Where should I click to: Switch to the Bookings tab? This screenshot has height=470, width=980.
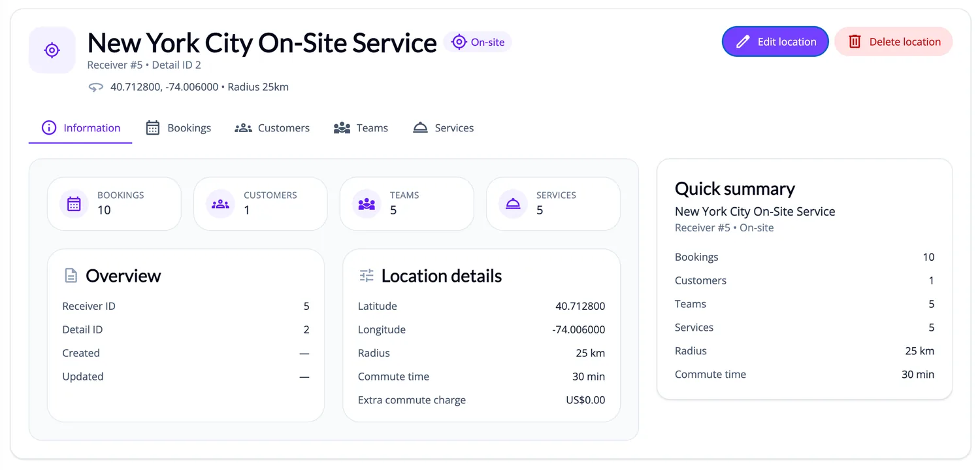178,128
